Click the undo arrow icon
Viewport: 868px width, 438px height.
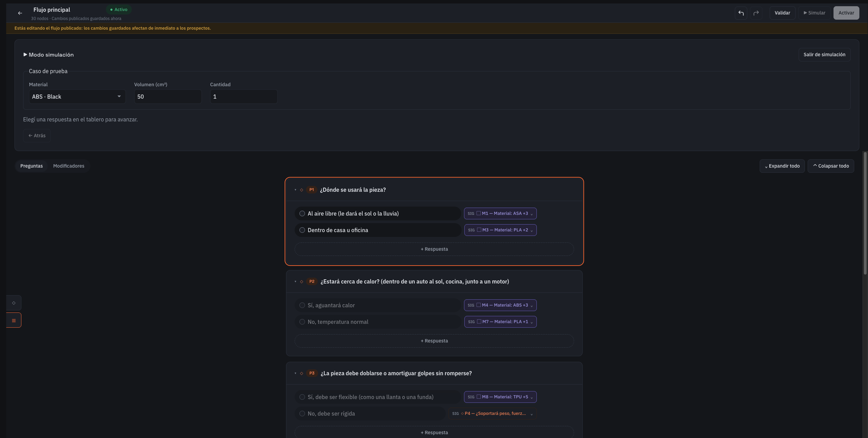pos(741,13)
